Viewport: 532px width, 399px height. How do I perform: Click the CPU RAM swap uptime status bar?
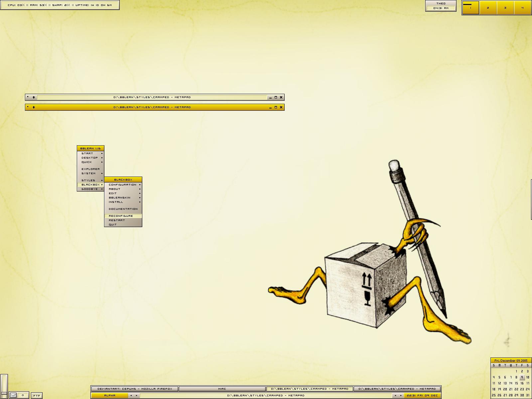pos(60,5)
